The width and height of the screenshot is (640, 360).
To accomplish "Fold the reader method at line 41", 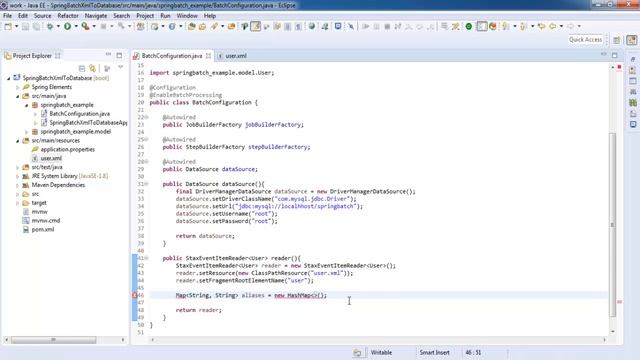I will click(x=147, y=258).
